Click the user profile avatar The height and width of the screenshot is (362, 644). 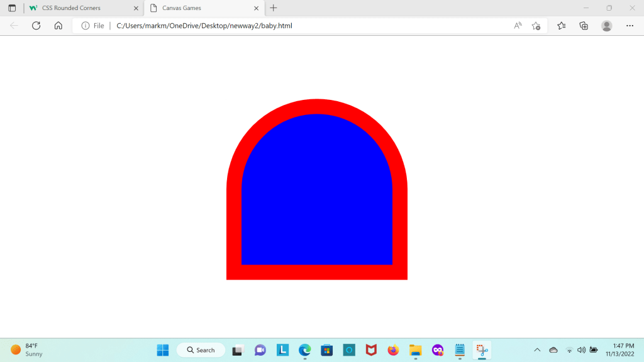pos(607,26)
